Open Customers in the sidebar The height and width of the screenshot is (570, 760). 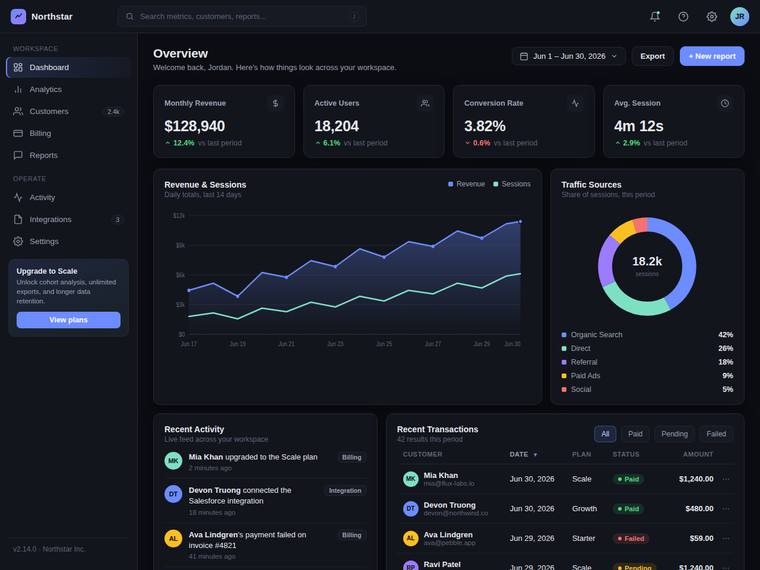click(68, 111)
